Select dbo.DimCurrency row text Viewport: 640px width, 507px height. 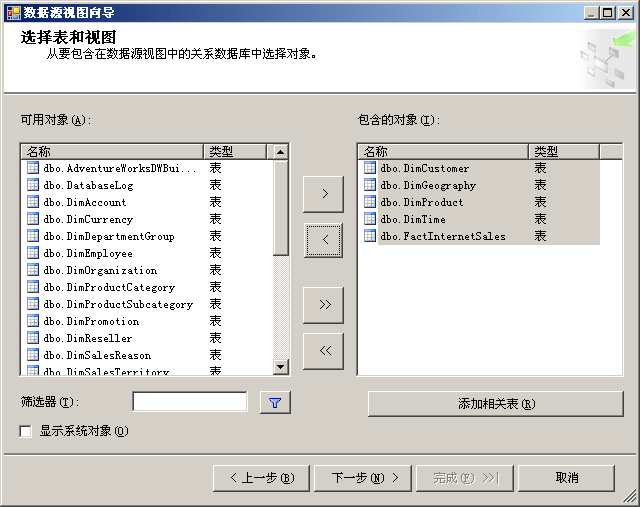coord(88,219)
